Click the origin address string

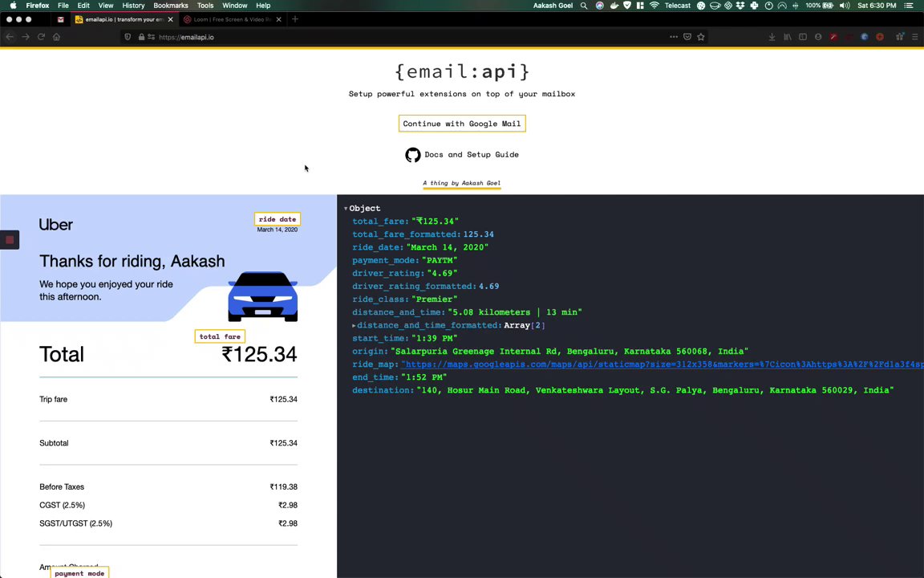point(569,352)
